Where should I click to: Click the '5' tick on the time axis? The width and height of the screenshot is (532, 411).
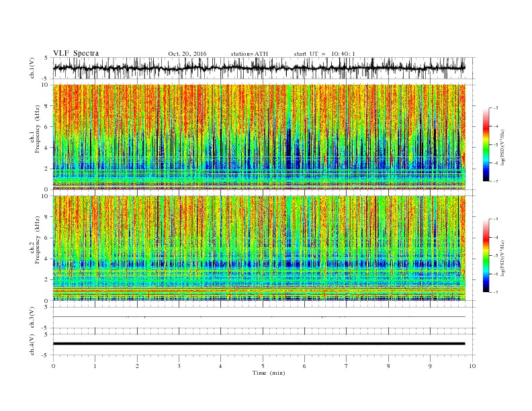tap(263, 366)
